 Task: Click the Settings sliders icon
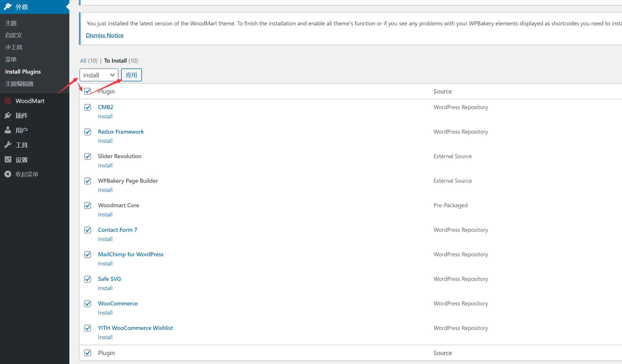click(8, 159)
